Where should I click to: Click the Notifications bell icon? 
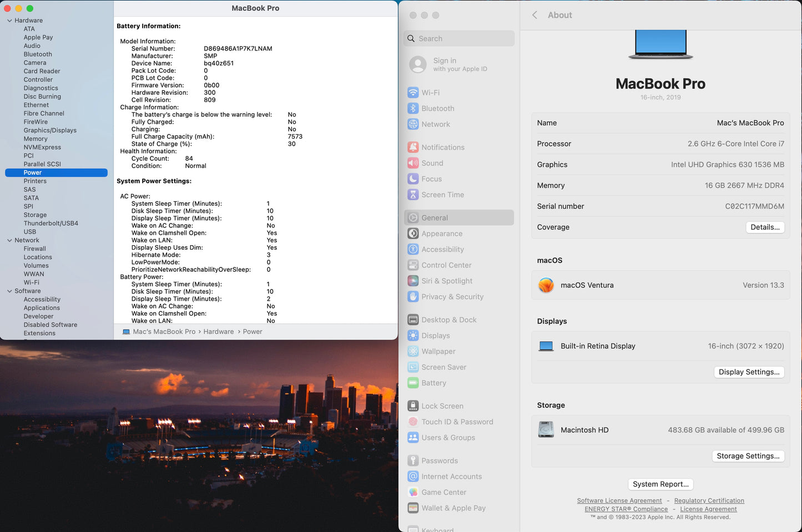413,148
